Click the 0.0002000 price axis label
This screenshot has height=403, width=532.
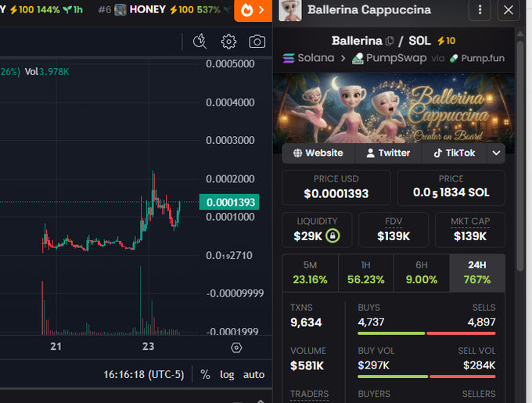(230, 178)
